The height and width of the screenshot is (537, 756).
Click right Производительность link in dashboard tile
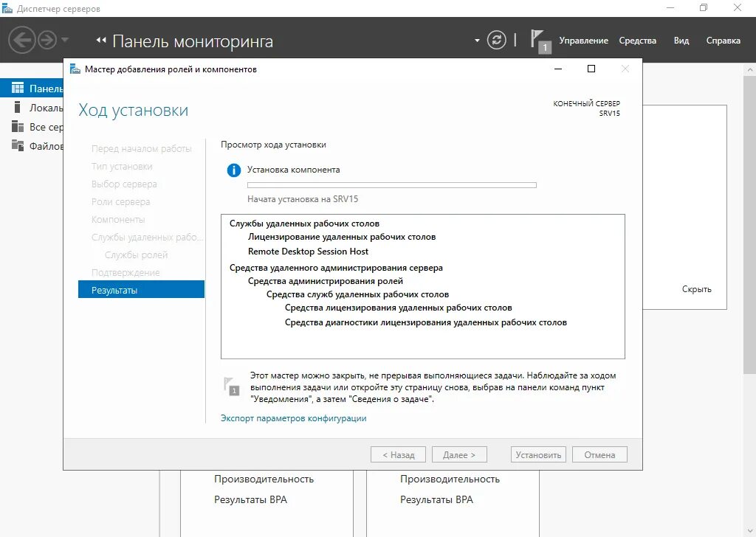point(450,479)
